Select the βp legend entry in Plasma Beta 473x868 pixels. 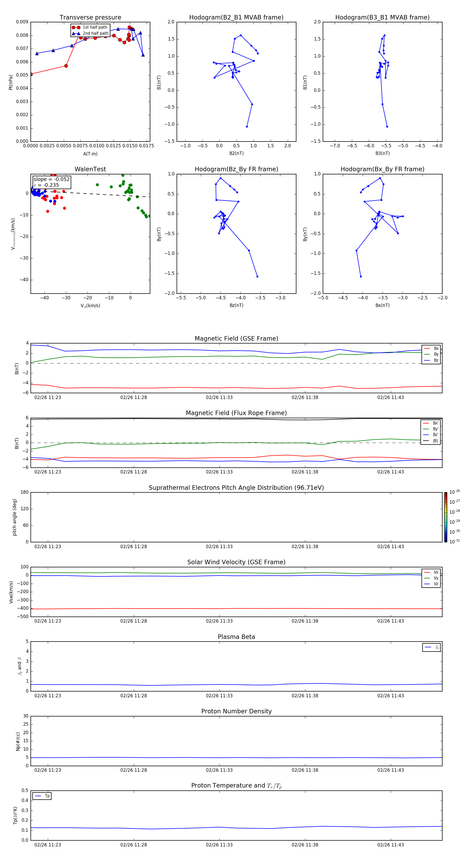click(x=431, y=647)
